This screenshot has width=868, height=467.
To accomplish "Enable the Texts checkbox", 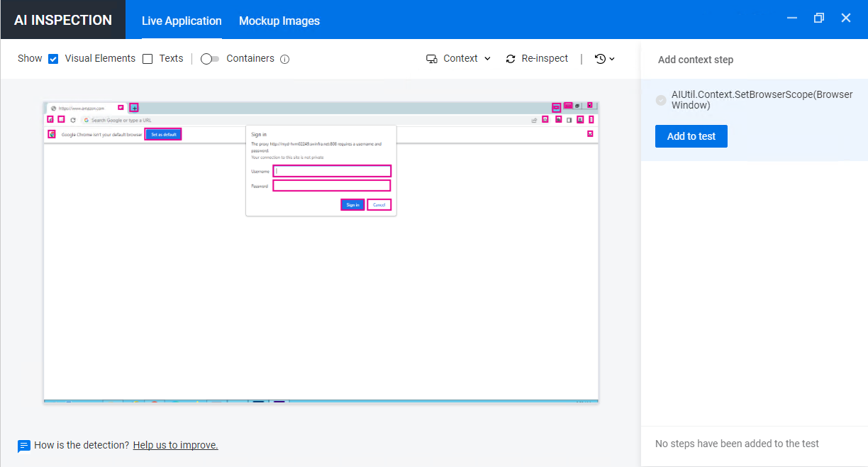I will 147,58.
